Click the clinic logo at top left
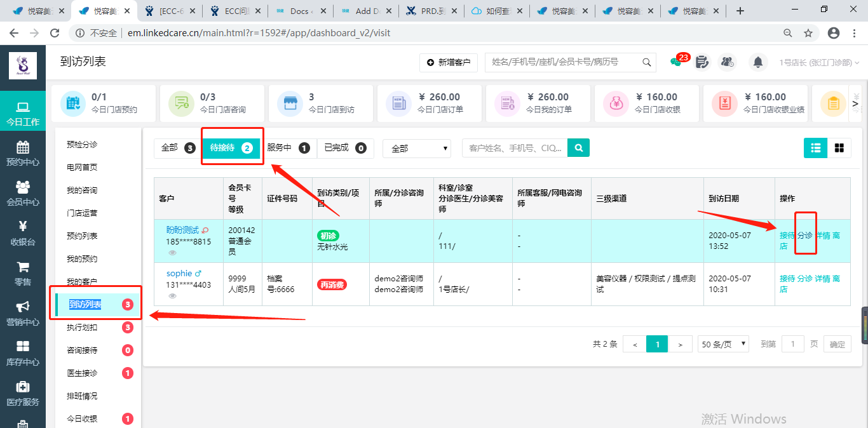The width and height of the screenshot is (868, 428). pyautogui.click(x=23, y=65)
